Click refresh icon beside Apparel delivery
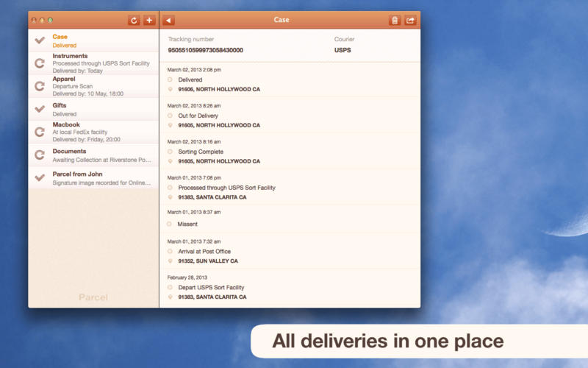588x368 pixels. [40, 86]
